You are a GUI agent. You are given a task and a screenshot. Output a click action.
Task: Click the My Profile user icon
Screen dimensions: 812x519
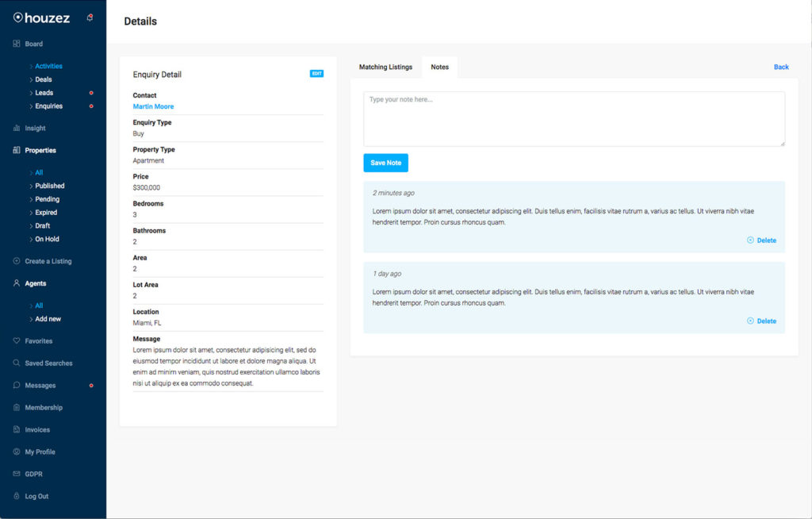click(17, 452)
